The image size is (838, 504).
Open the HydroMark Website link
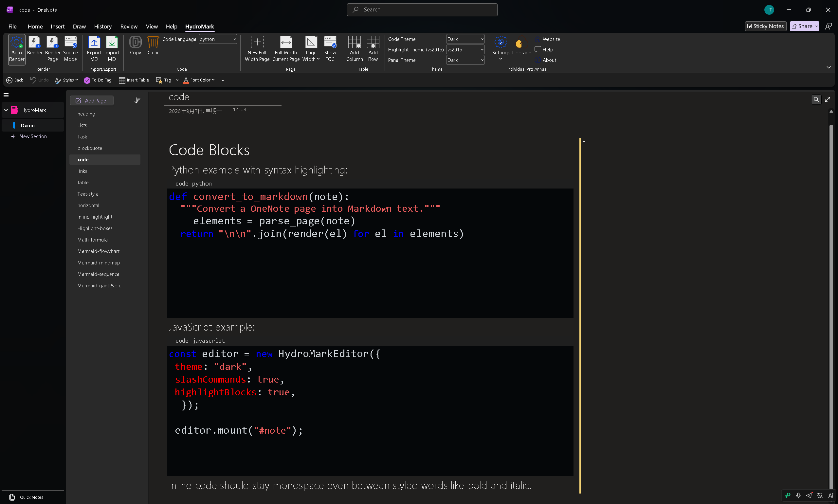pyautogui.click(x=547, y=39)
